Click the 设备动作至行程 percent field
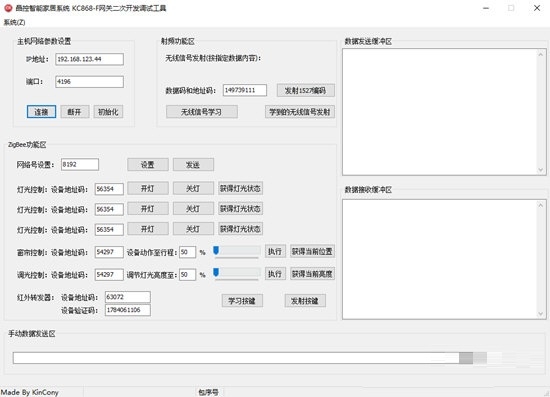550x397 pixels. 187,252
